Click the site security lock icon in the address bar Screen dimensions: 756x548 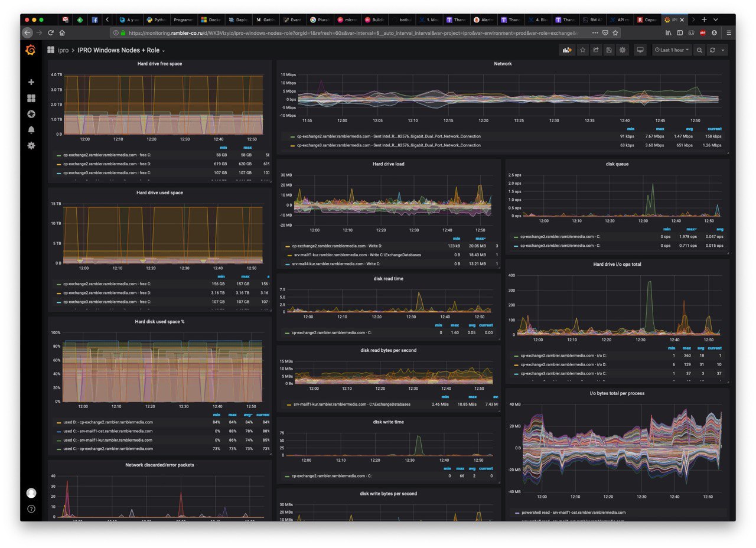(x=123, y=33)
